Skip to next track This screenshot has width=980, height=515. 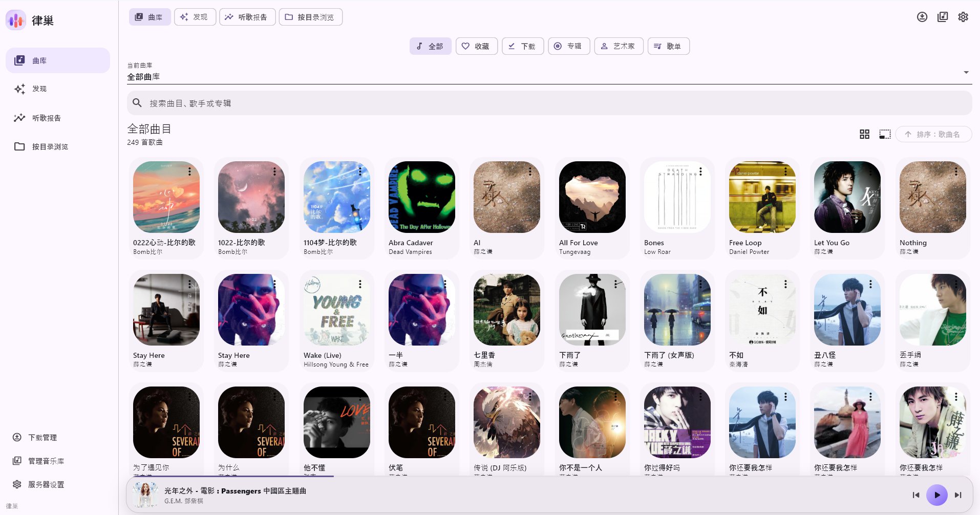pyautogui.click(x=958, y=495)
